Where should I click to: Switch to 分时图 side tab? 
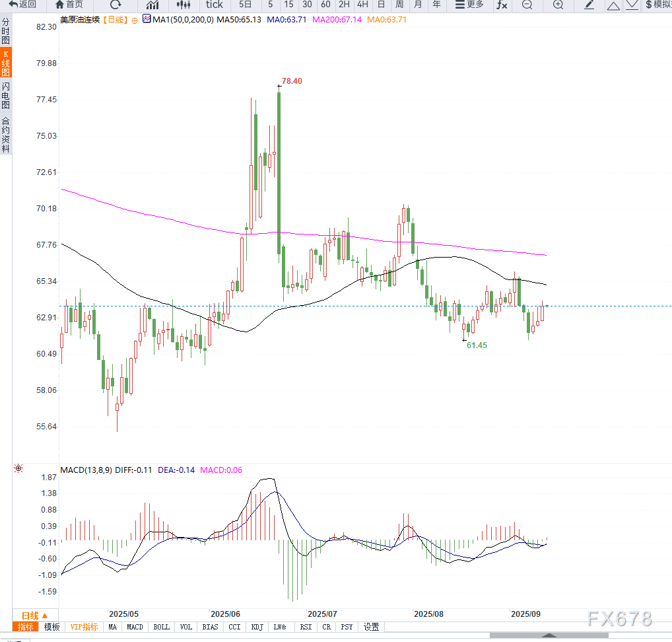point(5,31)
